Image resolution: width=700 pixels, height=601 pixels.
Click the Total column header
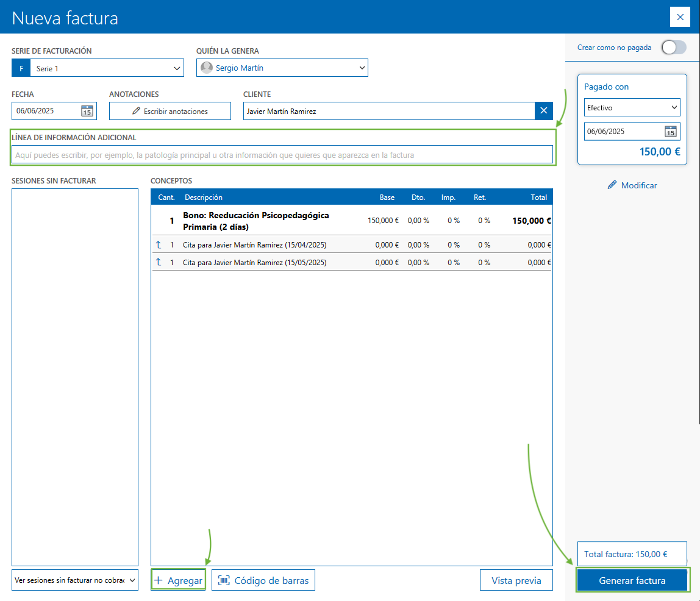pyautogui.click(x=538, y=197)
